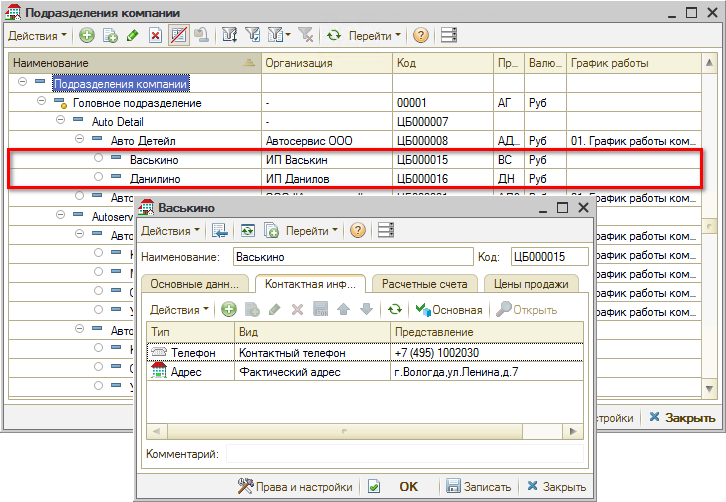726x502 pixels.
Task: Toggle hierarchical view icon in main toolbar
Action: pyautogui.click(x=179, y=35)
